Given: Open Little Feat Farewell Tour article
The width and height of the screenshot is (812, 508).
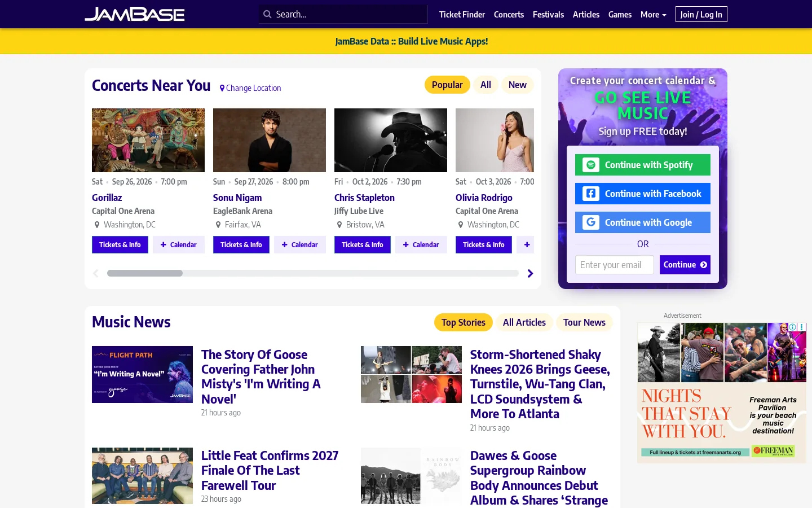Looking at the screenshot, I should [x=270, y=470].
